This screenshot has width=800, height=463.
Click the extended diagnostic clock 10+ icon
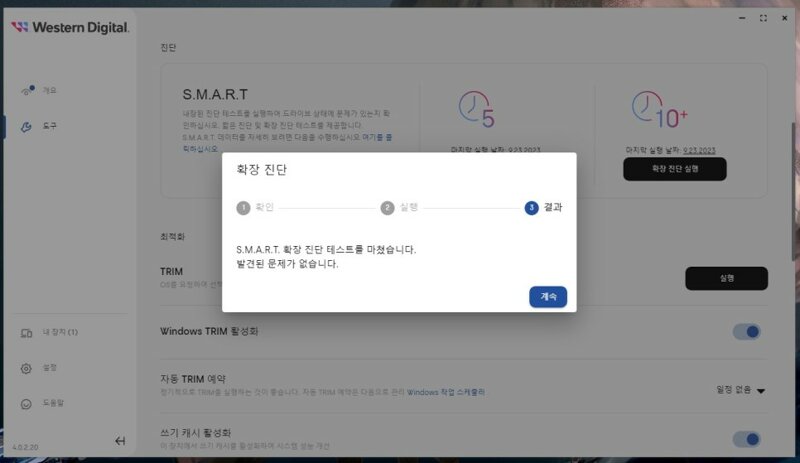click(659, 109)
